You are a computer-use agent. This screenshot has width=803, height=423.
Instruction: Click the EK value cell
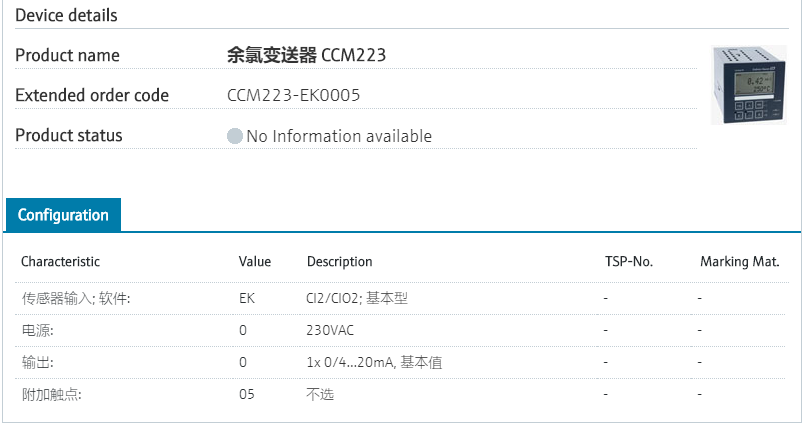(247, 298)
